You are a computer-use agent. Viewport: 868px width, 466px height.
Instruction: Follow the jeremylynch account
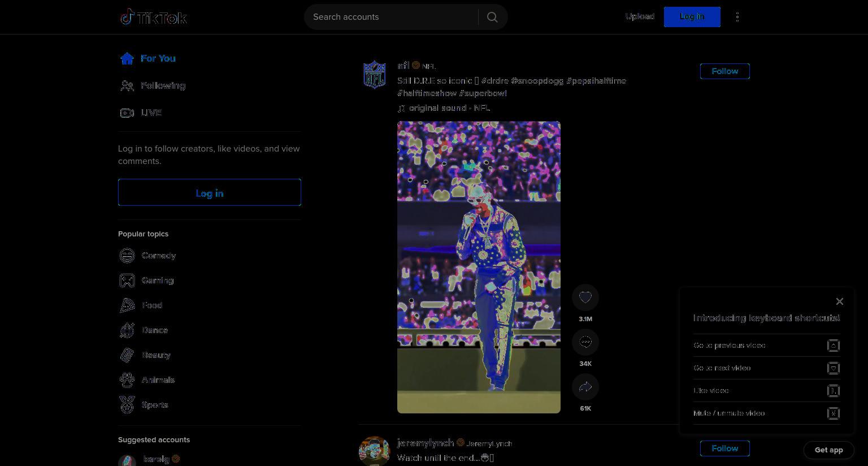pos(725,448)
